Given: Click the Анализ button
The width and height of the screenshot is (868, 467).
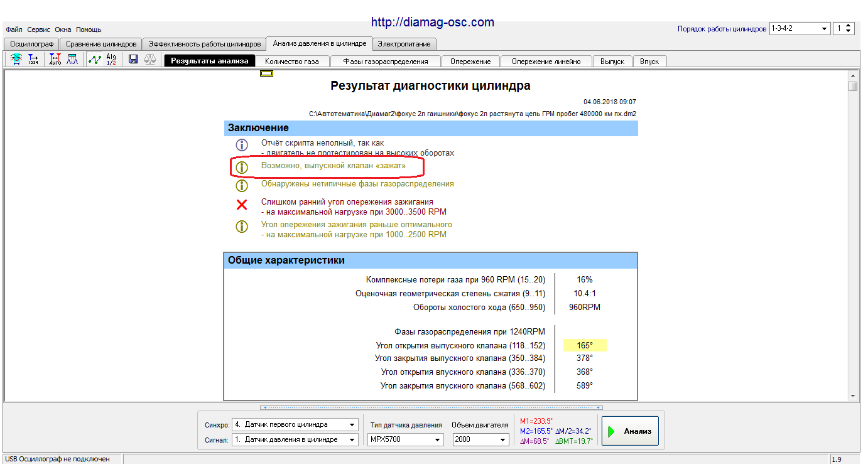Looking at the screenshot, I should (x=630, y=431).
